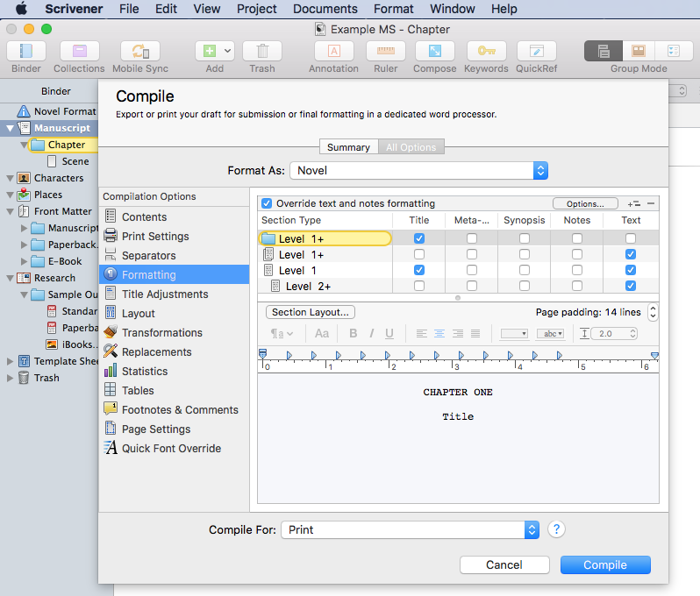
Task: Open Replacements compile option
Action: coord(174,351)
